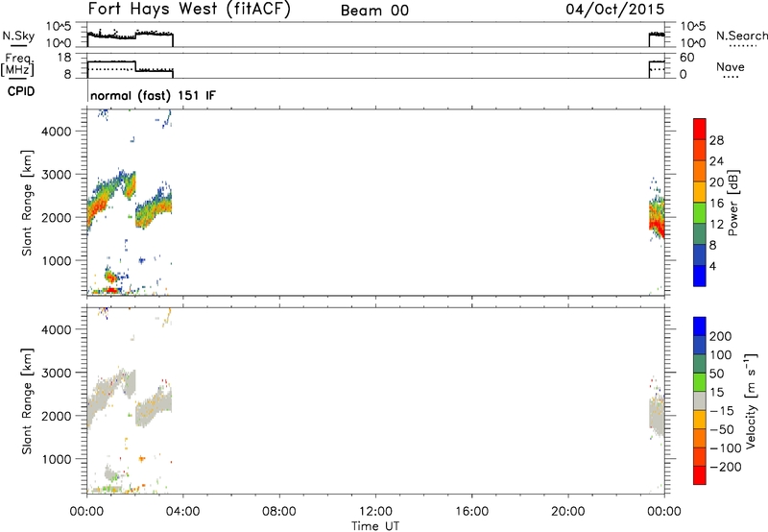Click the date "04/Oct/2015"

click(614, 10)
